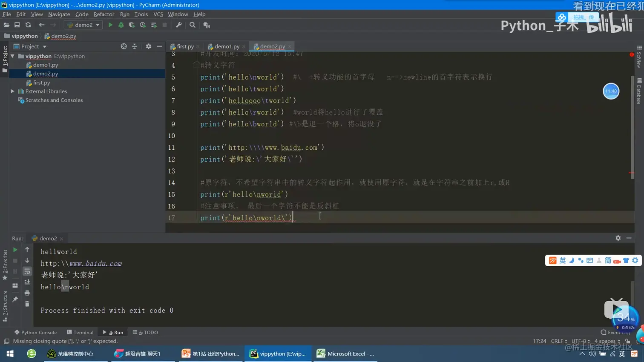Run demo2 with the green play button

[110, 25]
